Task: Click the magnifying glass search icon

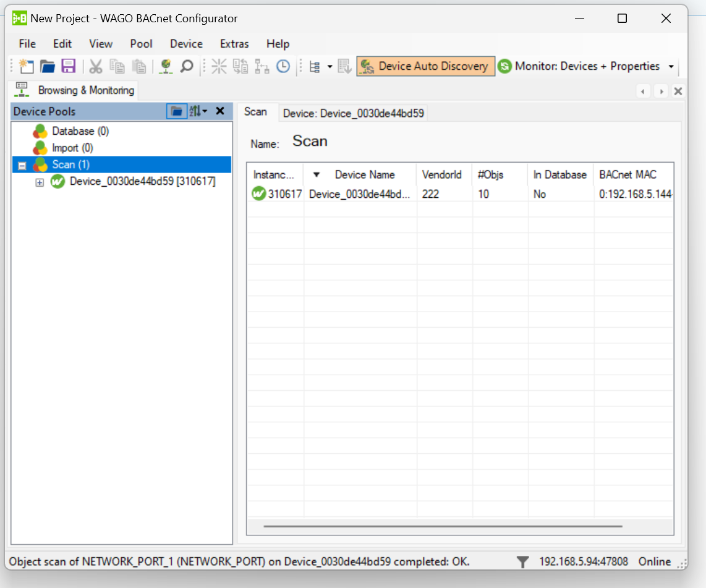Action: tap(187, 66)
